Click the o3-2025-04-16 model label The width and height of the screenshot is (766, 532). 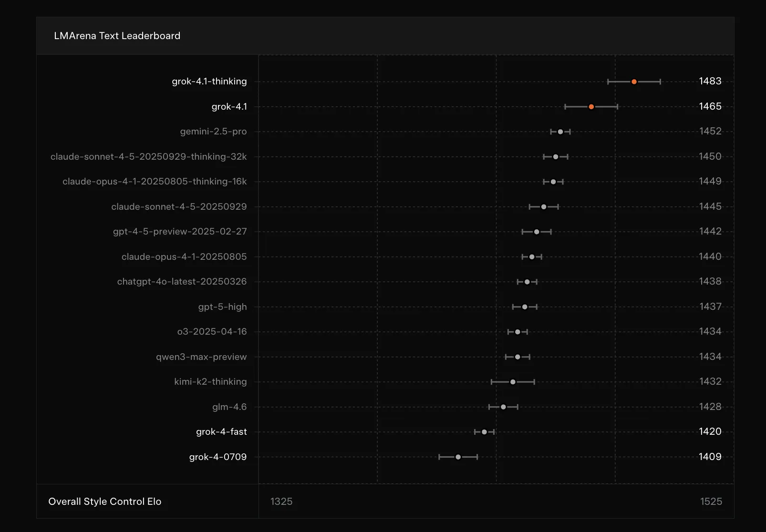(212, 332)
